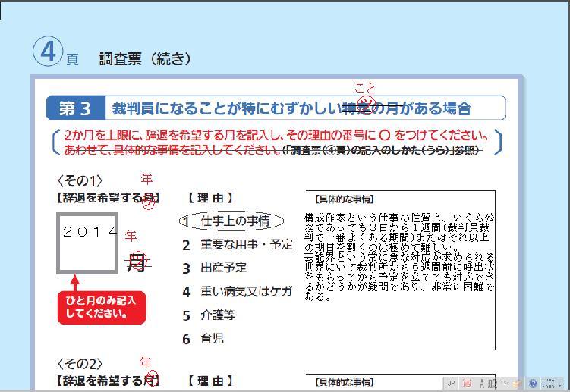Click the red こと annotation above the heading

(x=365, y=87)
